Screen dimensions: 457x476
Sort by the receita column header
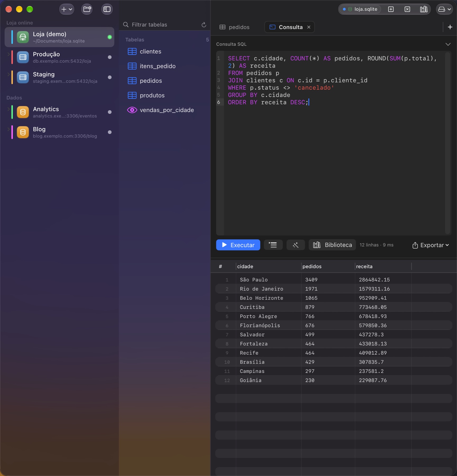tap(383, 267)
